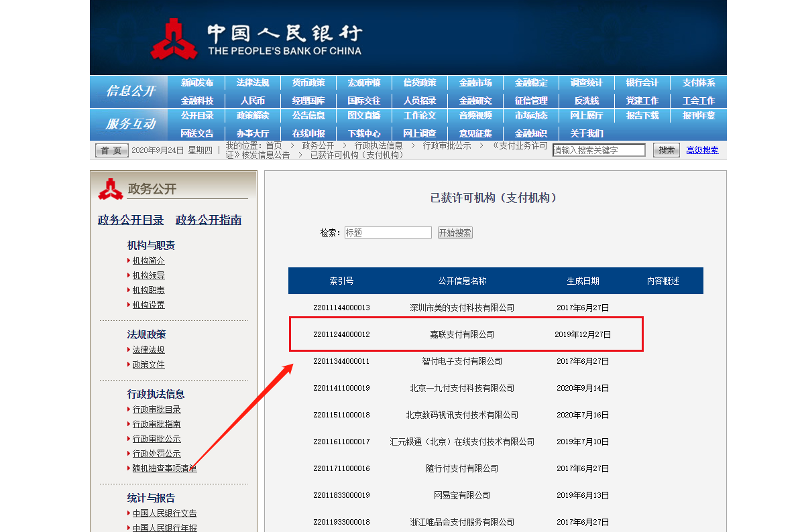Click the 搜索 button in the top bar
This screenshot has height=532, width=802.
click(x=666, y=150)
